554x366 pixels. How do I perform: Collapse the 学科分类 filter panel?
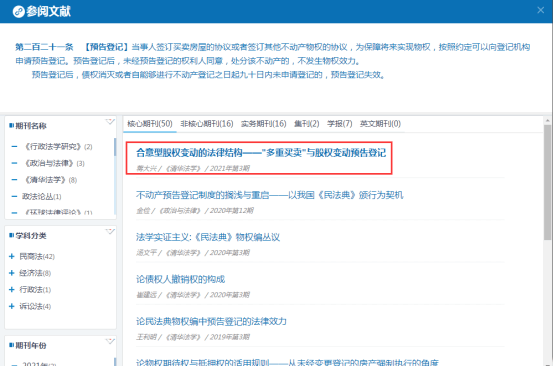tap(110, 232)
